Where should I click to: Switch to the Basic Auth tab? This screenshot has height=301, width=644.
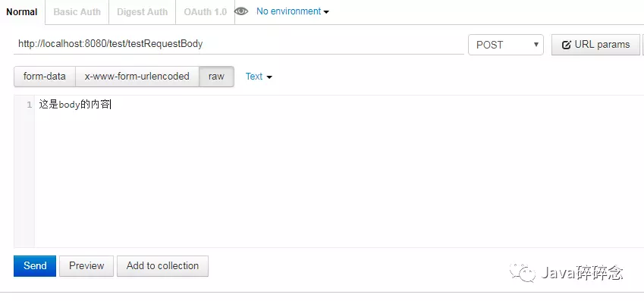coord(77,12)
